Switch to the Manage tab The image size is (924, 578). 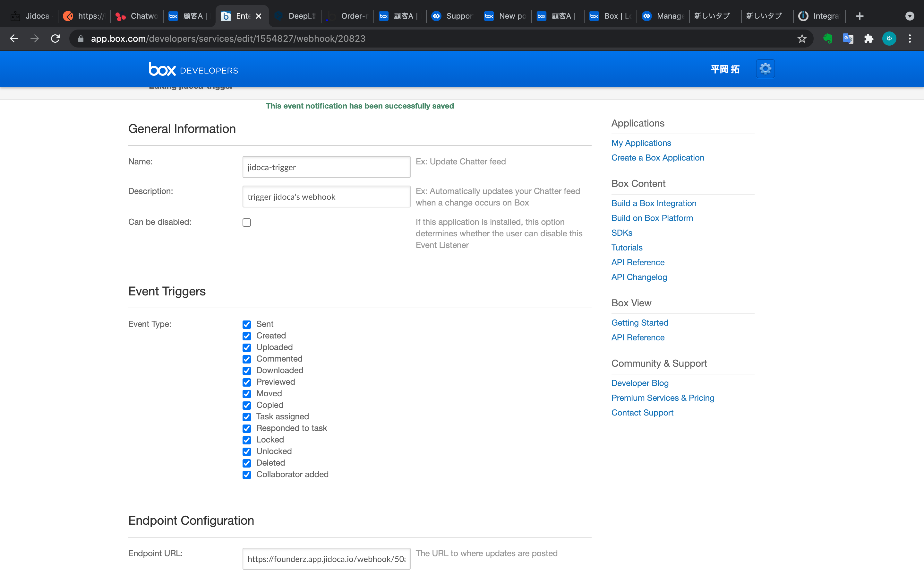pyautogui.click(x=663, y=16)
